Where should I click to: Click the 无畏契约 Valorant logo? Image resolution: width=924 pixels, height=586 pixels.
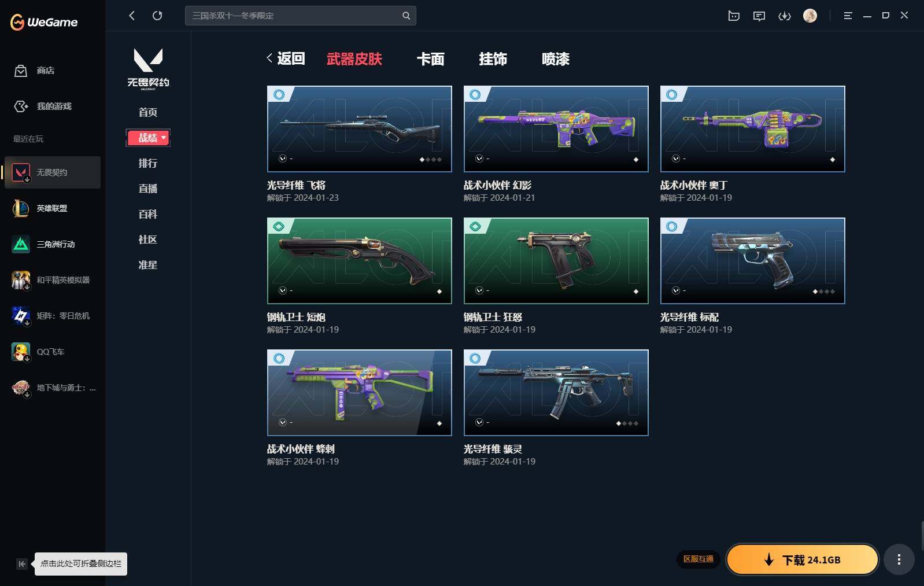tap(148, 69)
